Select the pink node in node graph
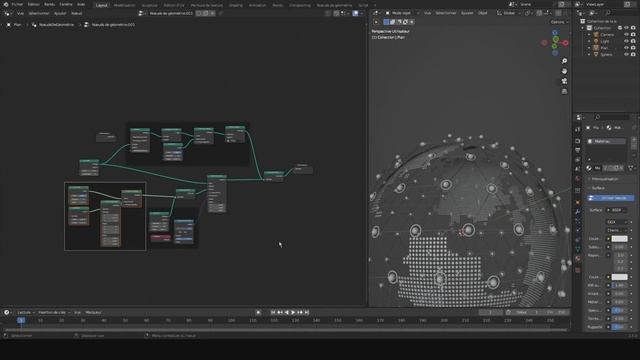The width and height of the screenshot is (640, 360). tap(160, 237)
